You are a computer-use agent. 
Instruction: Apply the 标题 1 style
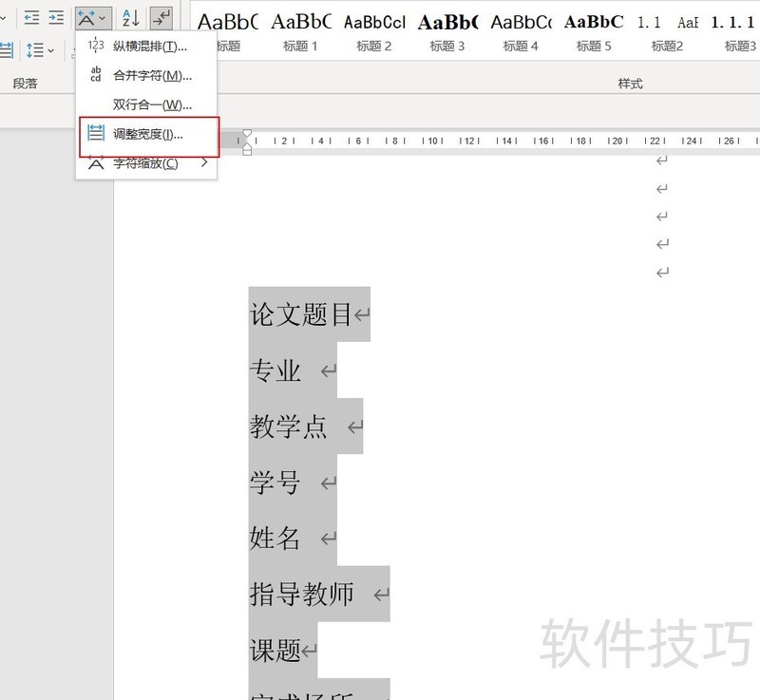click(300, 33)
